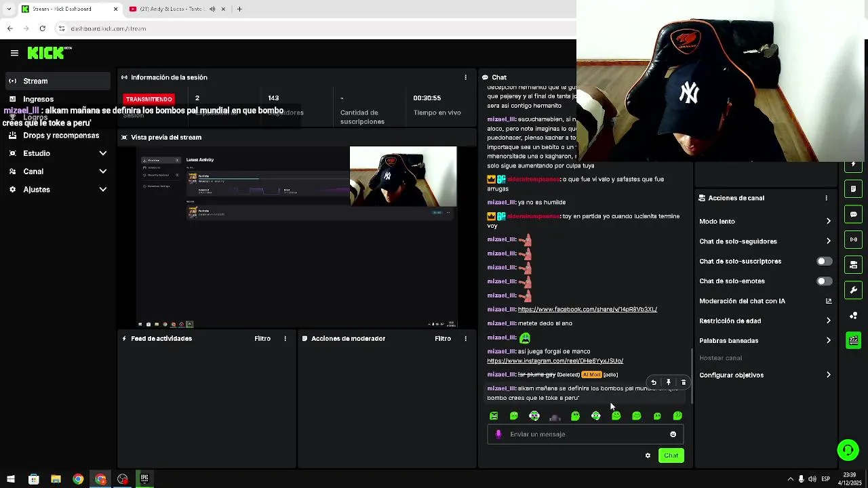Open Acciones de canal three-dot menu
Image resolution: width=868 pixels, height=488 pixels.
(826, 198)
